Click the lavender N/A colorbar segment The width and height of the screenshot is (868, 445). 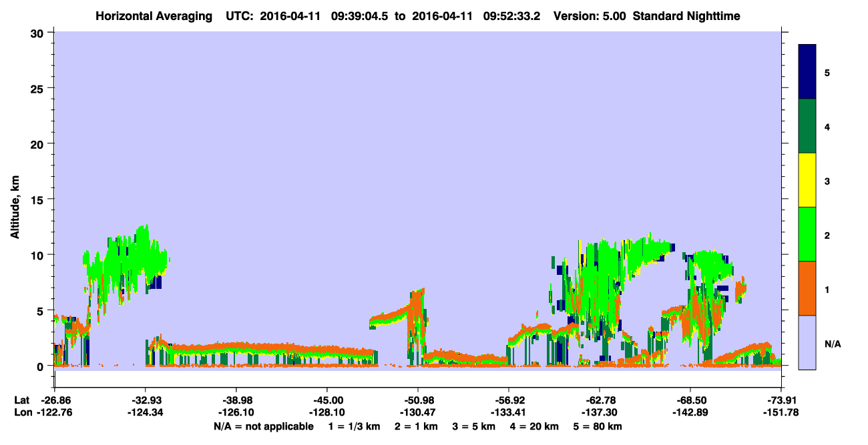(x=807, y=342)
